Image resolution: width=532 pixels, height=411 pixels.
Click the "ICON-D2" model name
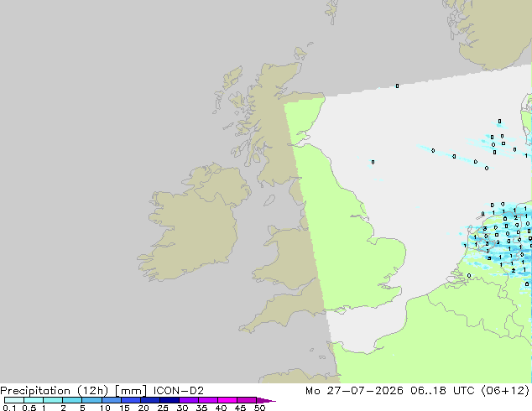pyautogui.click(x=179, y=391)
